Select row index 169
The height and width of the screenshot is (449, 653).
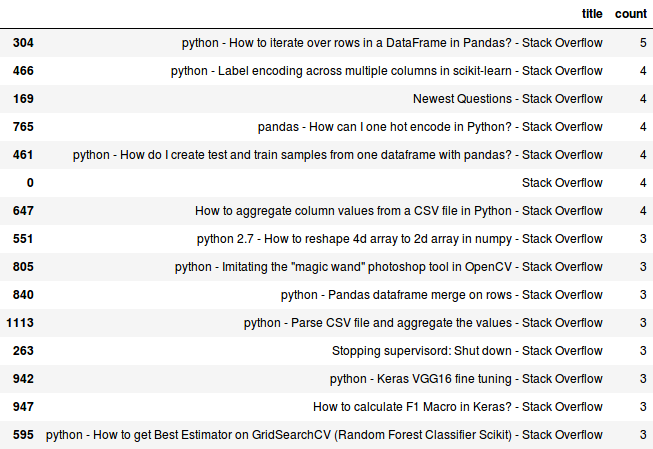point(23,99)
